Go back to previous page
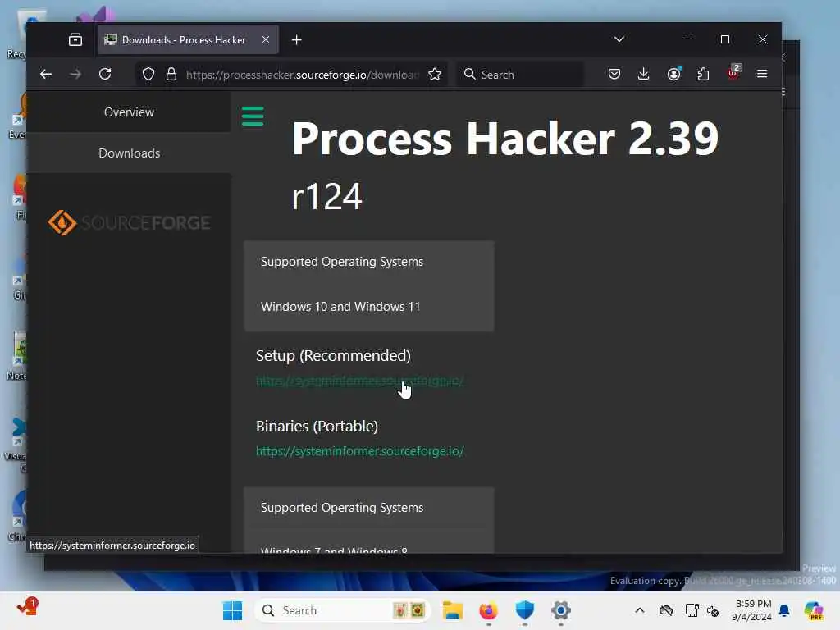Viewport: 840px width, 630px height. [46, 74]
